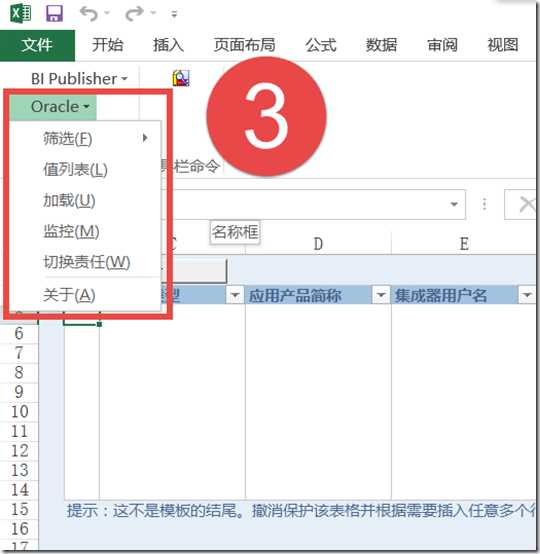
Task: Click the magnifier preview icon in ribbon
Action: (181, 78)
